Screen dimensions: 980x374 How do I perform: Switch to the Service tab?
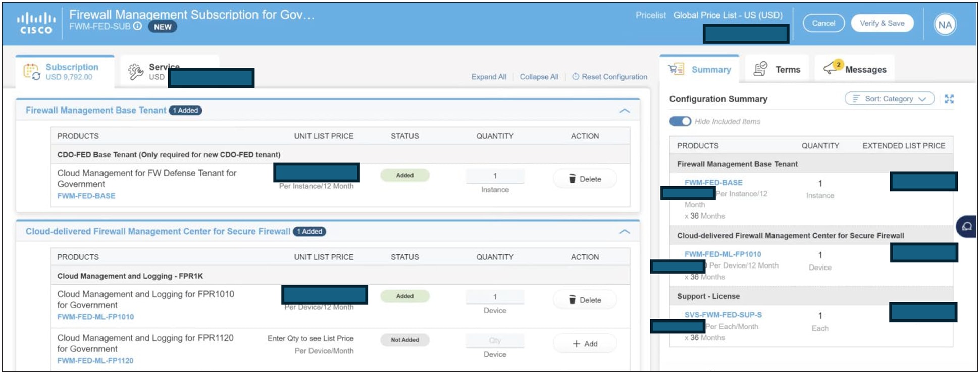(x=170, y=71)
